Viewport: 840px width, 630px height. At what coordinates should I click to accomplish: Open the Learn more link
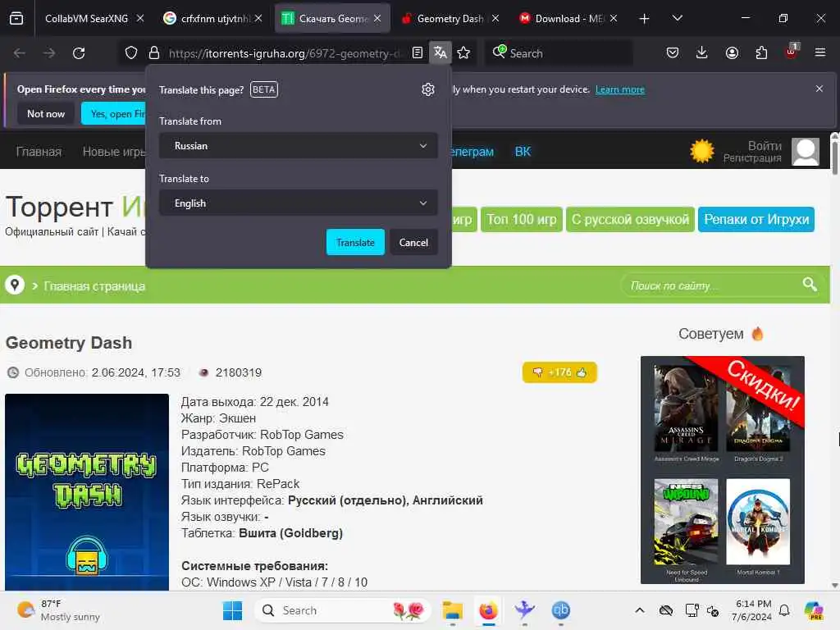pos(620,89)
